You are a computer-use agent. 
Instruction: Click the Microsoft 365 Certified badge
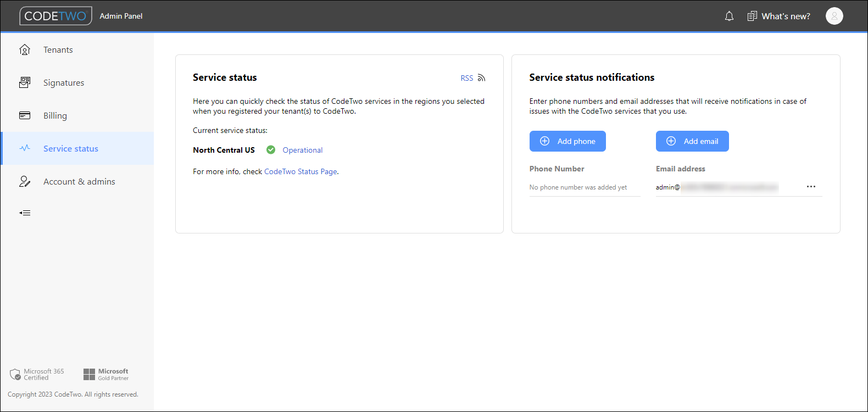click(x=37, y=375)
